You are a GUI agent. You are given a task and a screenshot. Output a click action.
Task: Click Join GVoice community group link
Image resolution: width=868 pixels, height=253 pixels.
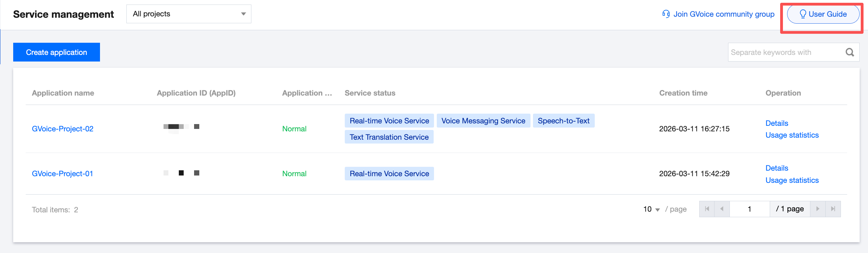tap(724, 14)
